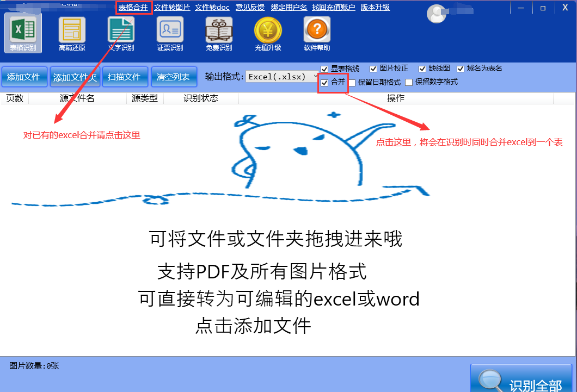Screen dimensions: 577x392
Task: Click the 识别全部 button
Action: point(521,379)
